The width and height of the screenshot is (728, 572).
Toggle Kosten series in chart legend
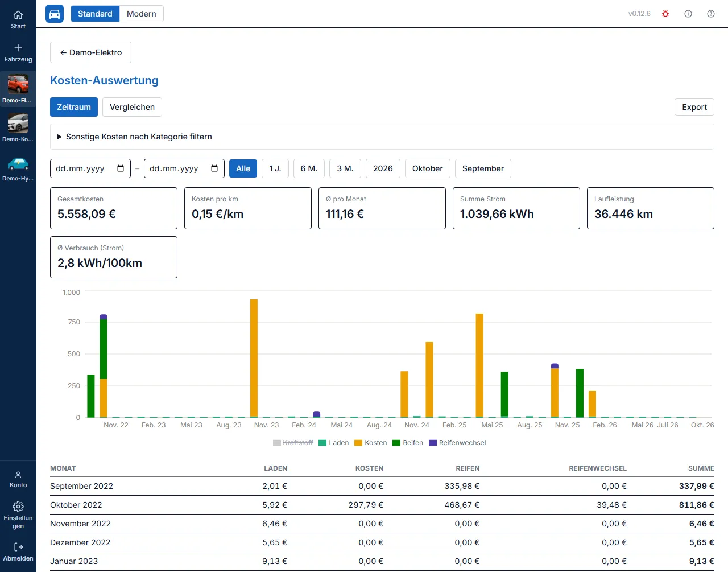(371, 443)
